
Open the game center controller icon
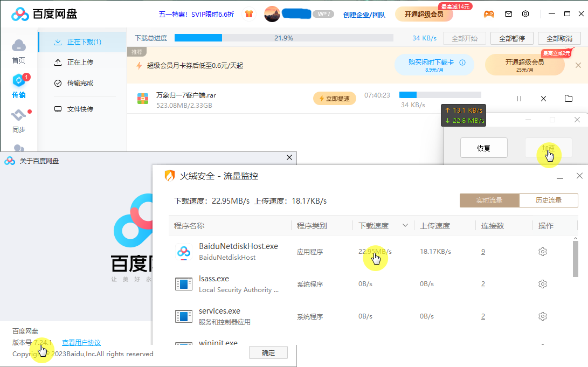pyautogui.click(x=488, y=14)
